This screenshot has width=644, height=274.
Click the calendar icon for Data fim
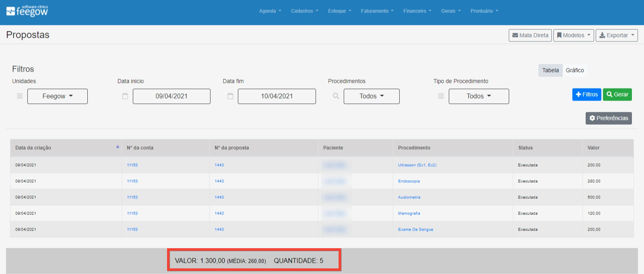tap(230, 96)
